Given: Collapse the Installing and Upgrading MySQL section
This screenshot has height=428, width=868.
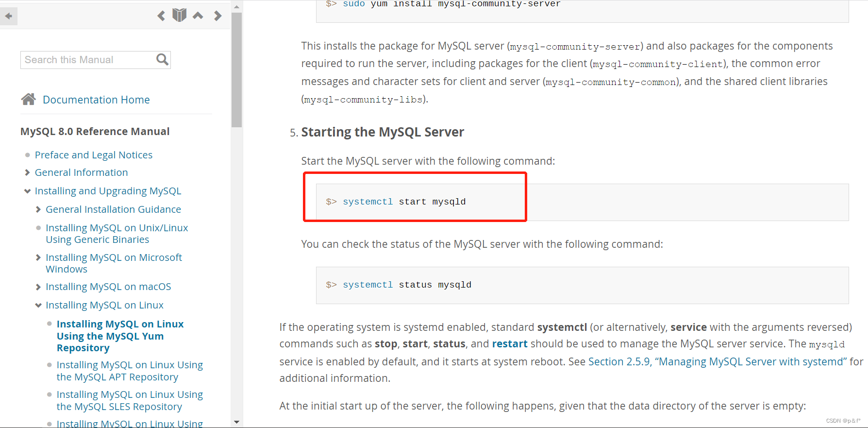Looking at the screenshot, I should point(27,191).
